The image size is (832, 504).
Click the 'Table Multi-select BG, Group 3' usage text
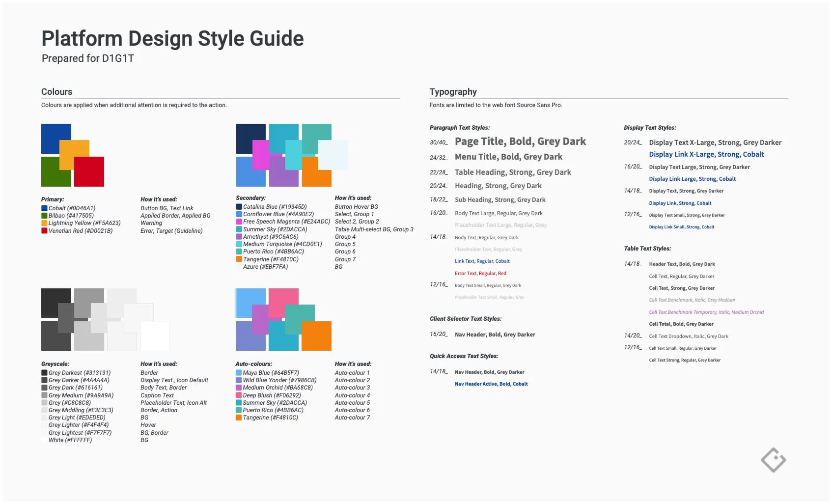pos(374,229)
